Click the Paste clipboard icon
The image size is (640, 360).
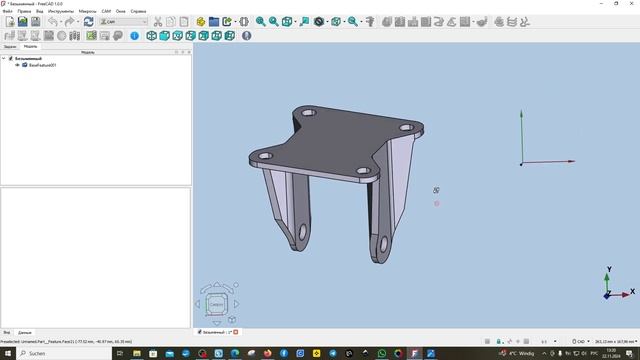[184, 22]
